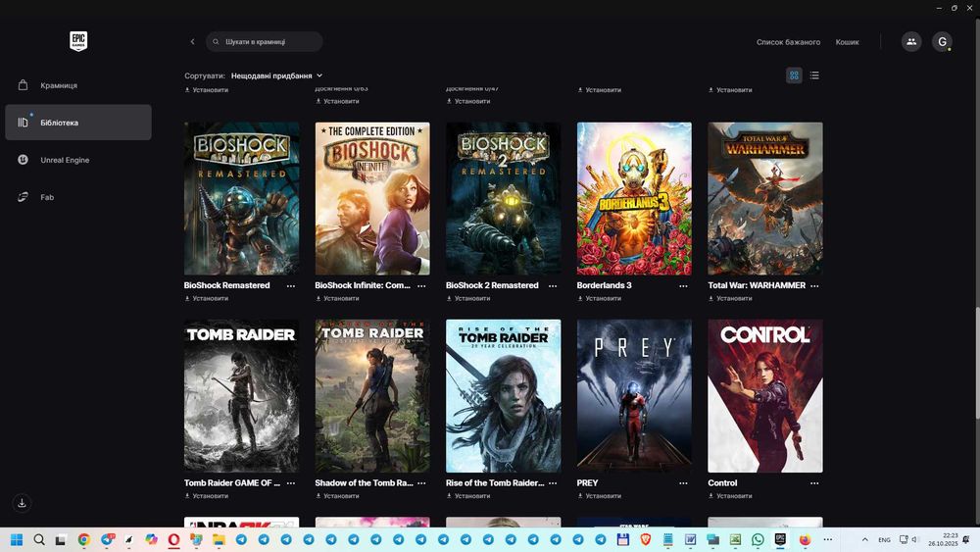Open BioShock Remastered cover
Viewport: 980px width, 552px height.
(241, 199)
